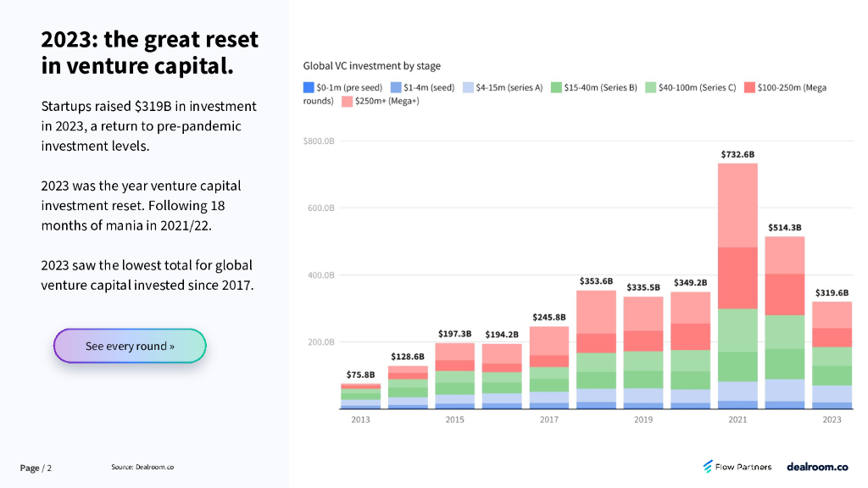Image resolution: width=868 pixels, height=488 pixels.
Task: Select the 2015 bar labeled $197.3B
Action: (x=454, y=376)
